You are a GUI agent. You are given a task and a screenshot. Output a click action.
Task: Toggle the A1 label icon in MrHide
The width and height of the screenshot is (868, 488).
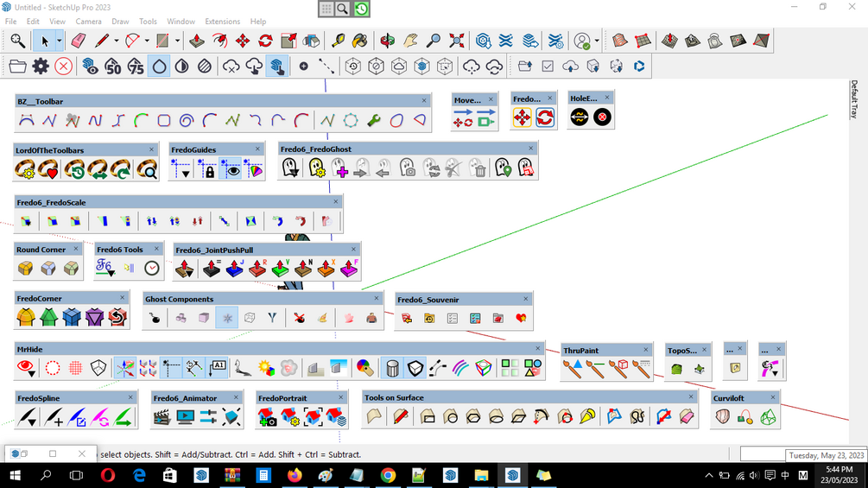pos(217,368)
